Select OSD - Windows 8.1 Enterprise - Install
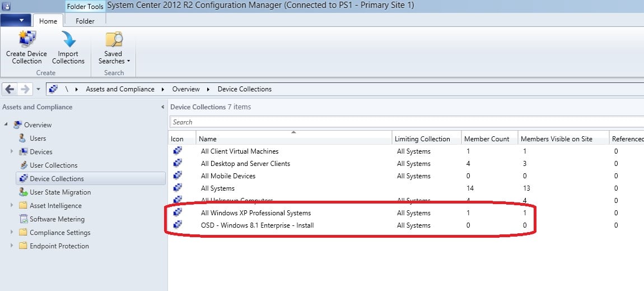This screenshot has height=291, width=644. [x=258, y=225]
